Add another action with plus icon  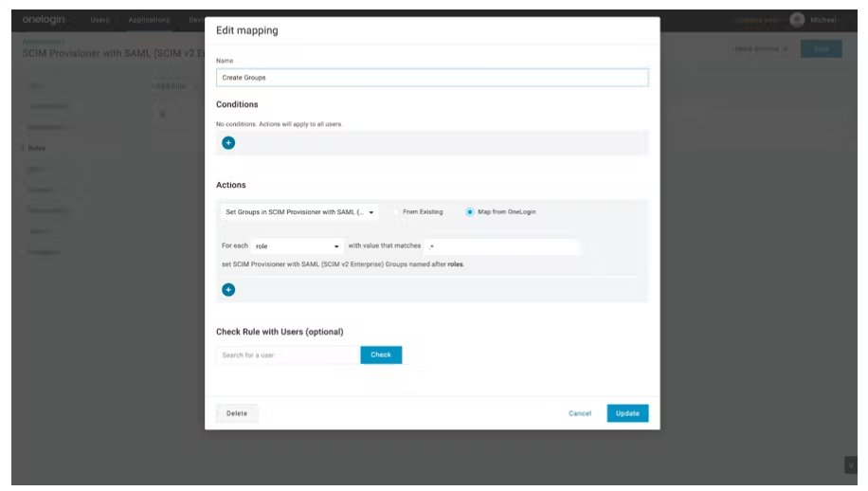(228, 289)
